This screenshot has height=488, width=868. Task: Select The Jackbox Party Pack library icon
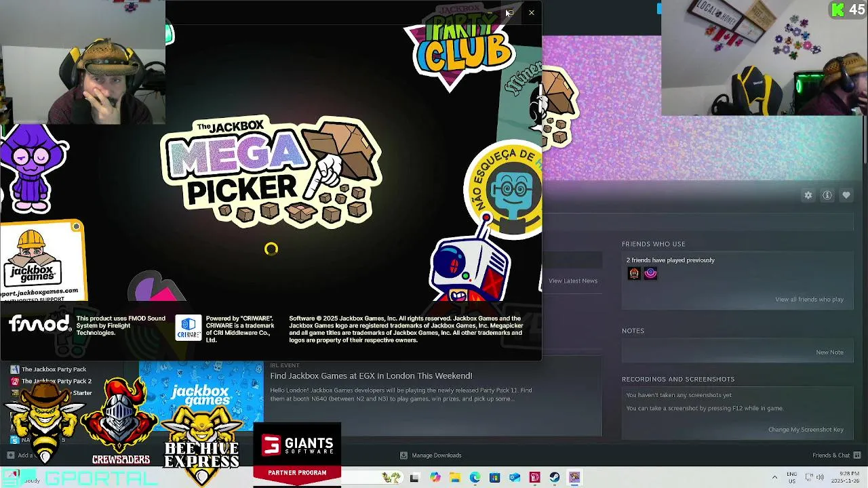click(x=14, y=369)
